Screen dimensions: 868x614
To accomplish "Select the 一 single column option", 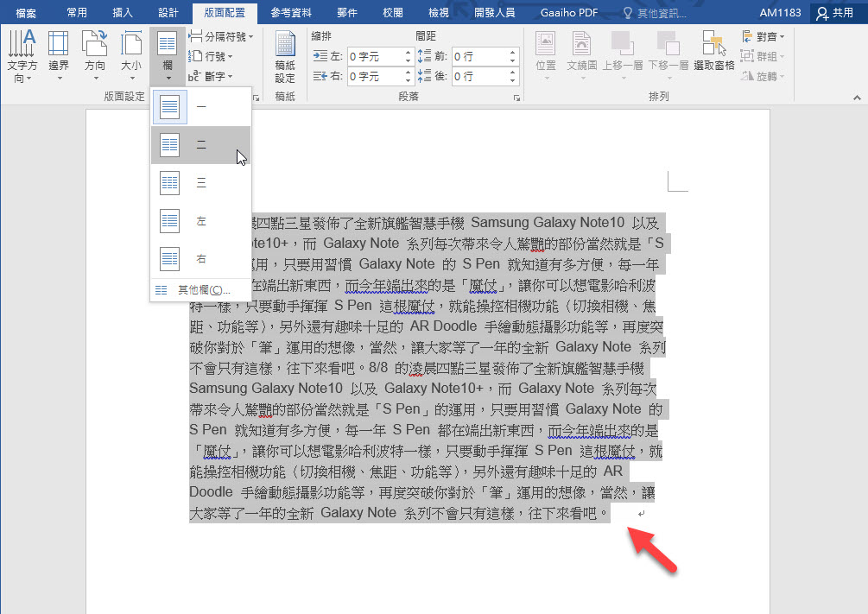I will click(200, 107).
